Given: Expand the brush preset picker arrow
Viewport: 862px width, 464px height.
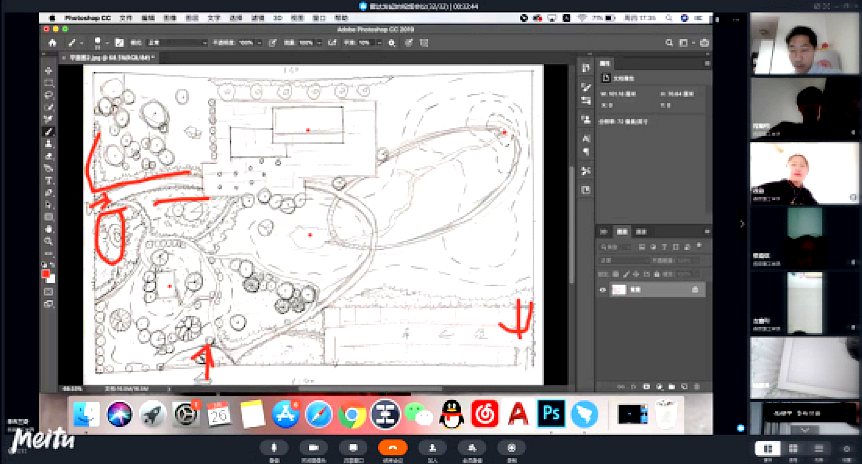Looking at the screenshot, I should (109, 43).
